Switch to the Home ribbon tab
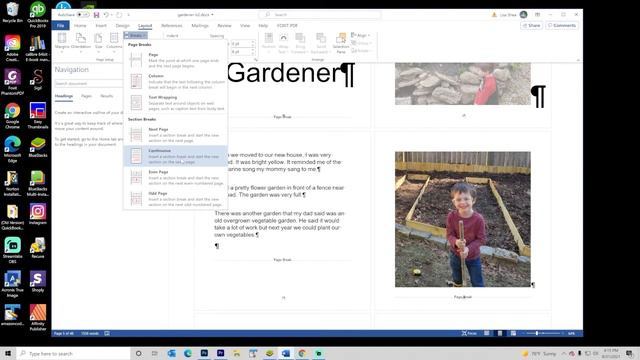 [x=80, y=25]
